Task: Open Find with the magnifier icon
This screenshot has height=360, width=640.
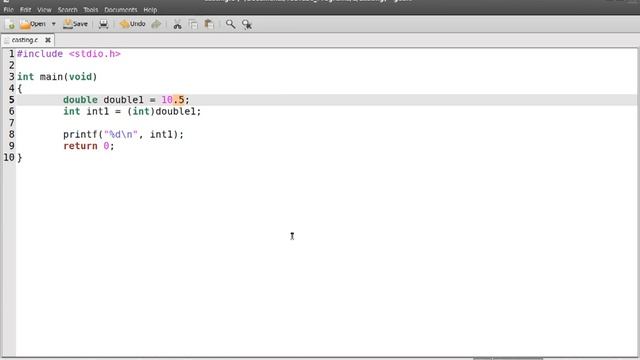Action: pyautogui.click(x=231, y=24)
